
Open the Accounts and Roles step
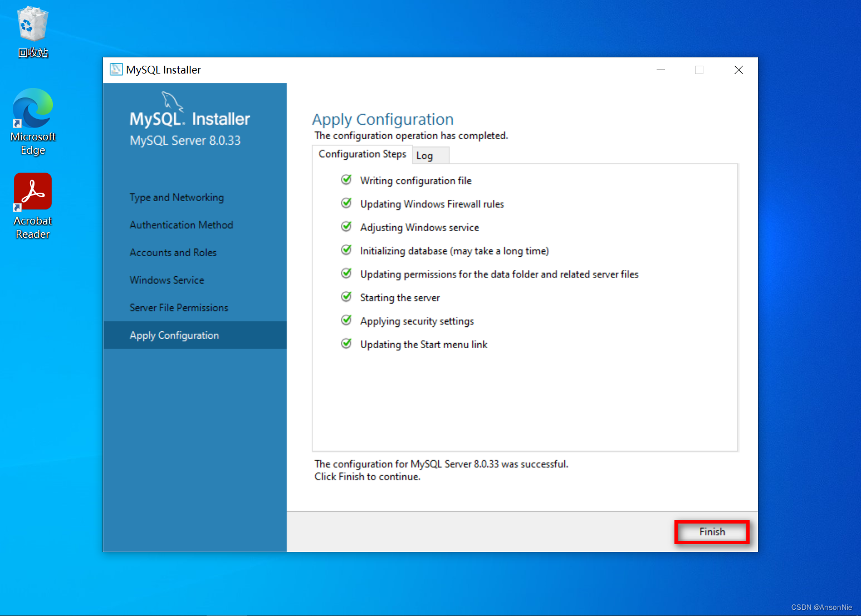[x=173, y=252]
